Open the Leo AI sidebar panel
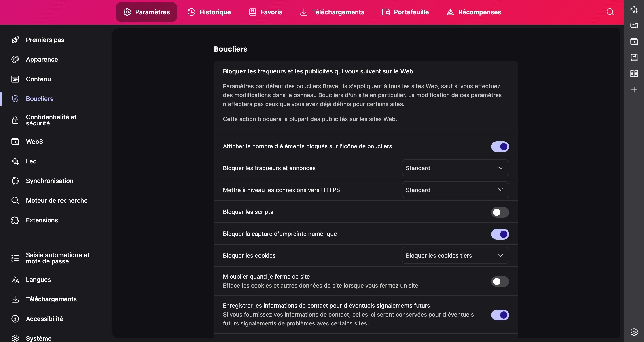Image resolution: width=644 pixels, height=342 pixels. point(634,9)
